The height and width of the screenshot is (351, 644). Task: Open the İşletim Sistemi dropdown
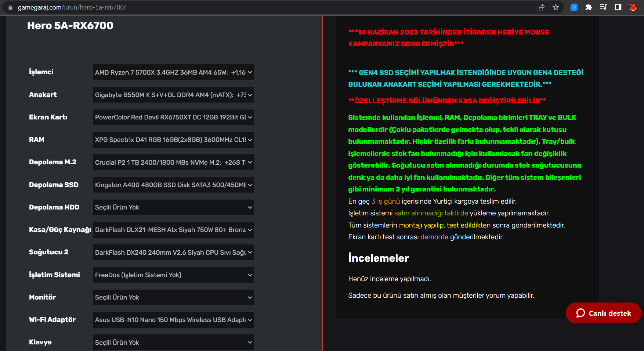point(174,275)
